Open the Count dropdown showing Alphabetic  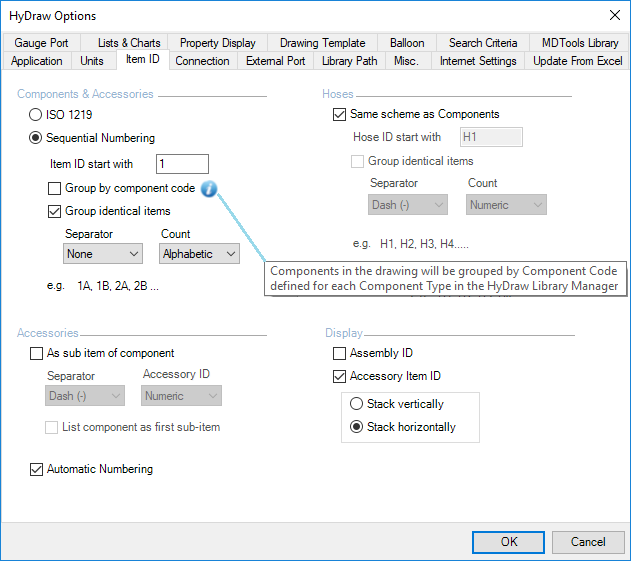coord(199,254)
